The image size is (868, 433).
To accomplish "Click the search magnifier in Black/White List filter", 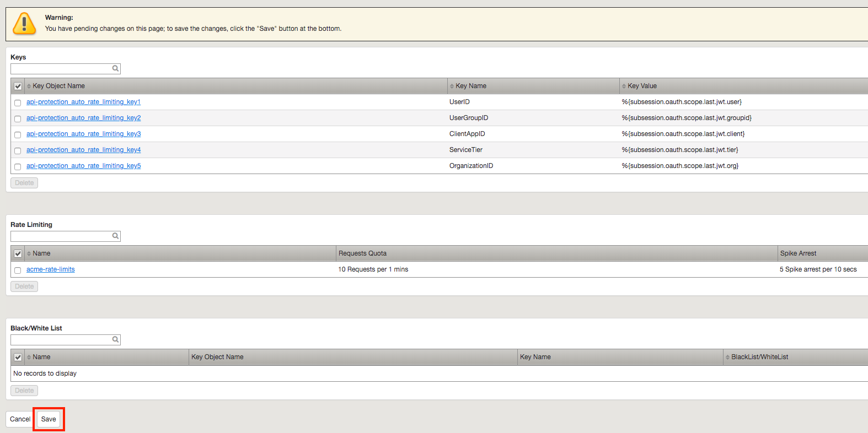I will pyautogui.click(x=115, y=339).
